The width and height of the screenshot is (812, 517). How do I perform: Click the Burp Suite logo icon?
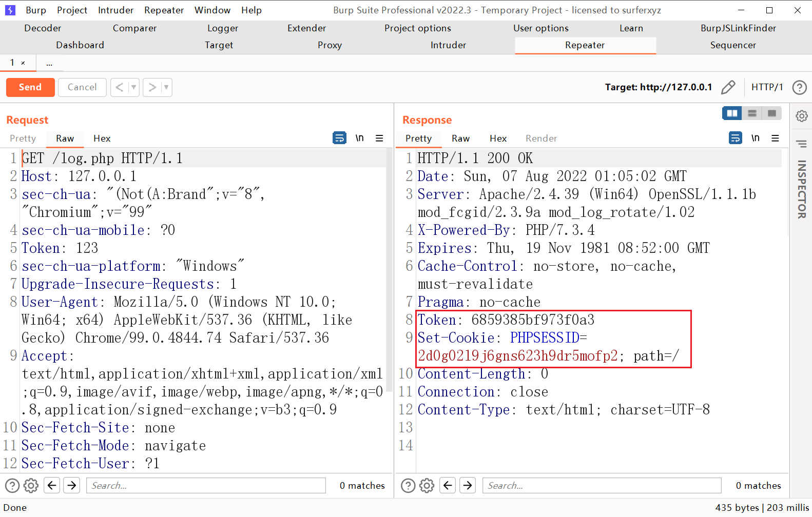10,10
